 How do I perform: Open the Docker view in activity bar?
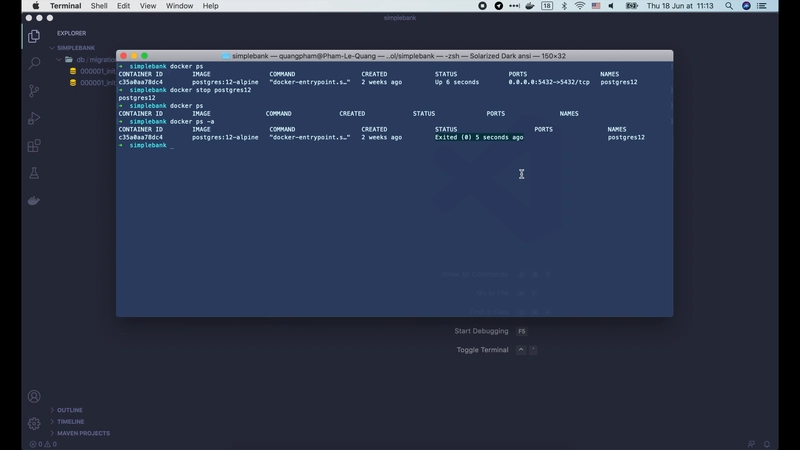pyautogui.click(x=34, y=201)
